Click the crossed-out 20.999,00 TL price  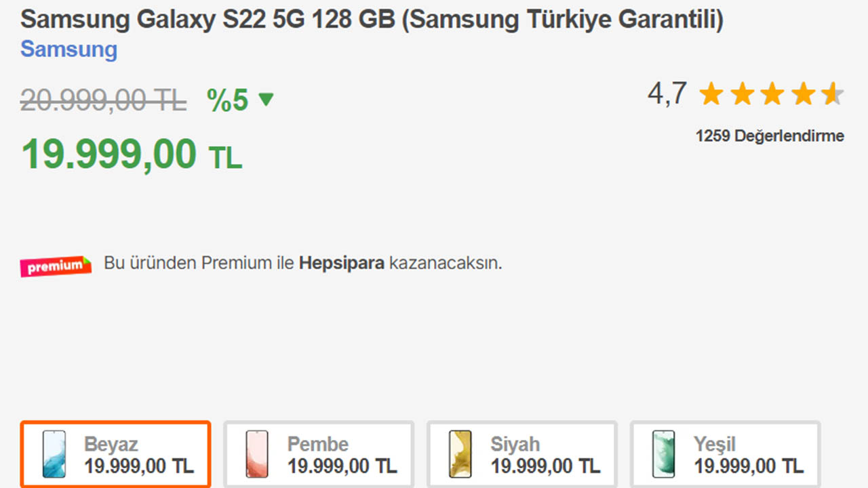103,101
